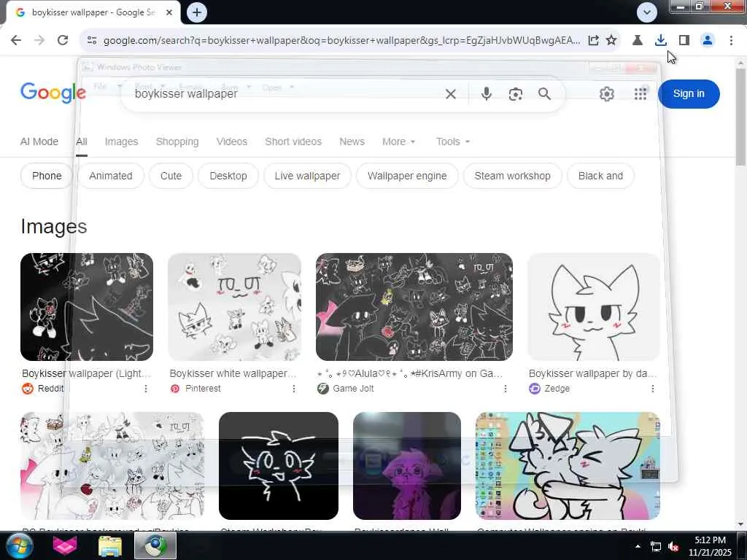Select the Live wallpaper filter chip

pyautogui.click(x=307, y=176)
